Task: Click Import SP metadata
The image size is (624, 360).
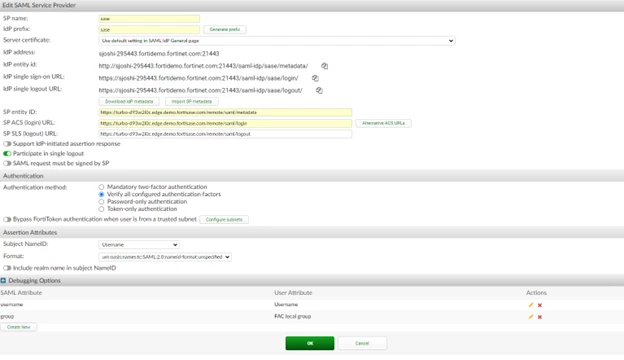Action: click(191, 101)
